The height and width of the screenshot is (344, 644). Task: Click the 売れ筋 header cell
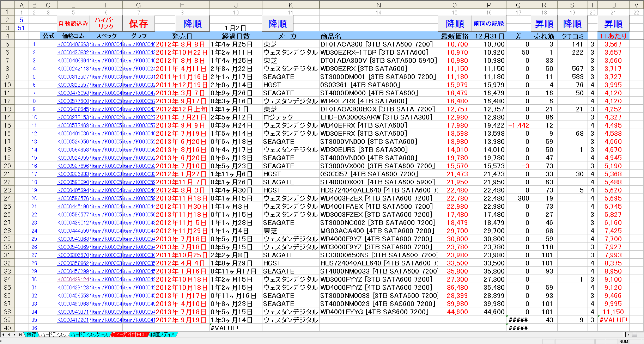544,36
